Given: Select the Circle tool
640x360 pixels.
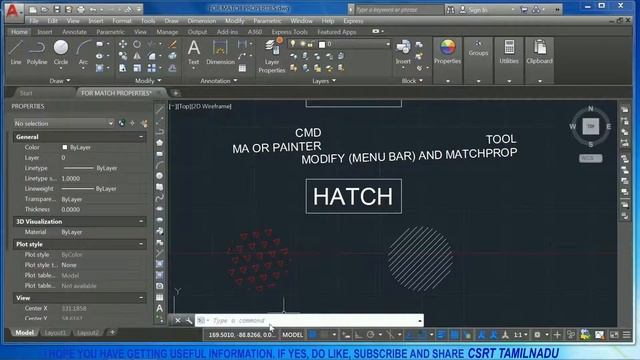Looking at the screenshot, I should point(61,53).
